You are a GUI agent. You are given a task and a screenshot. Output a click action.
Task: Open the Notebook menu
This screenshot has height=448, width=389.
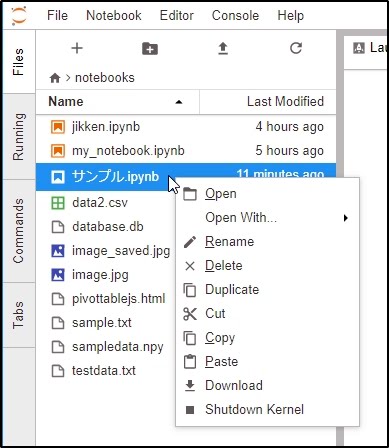[114, 15]
